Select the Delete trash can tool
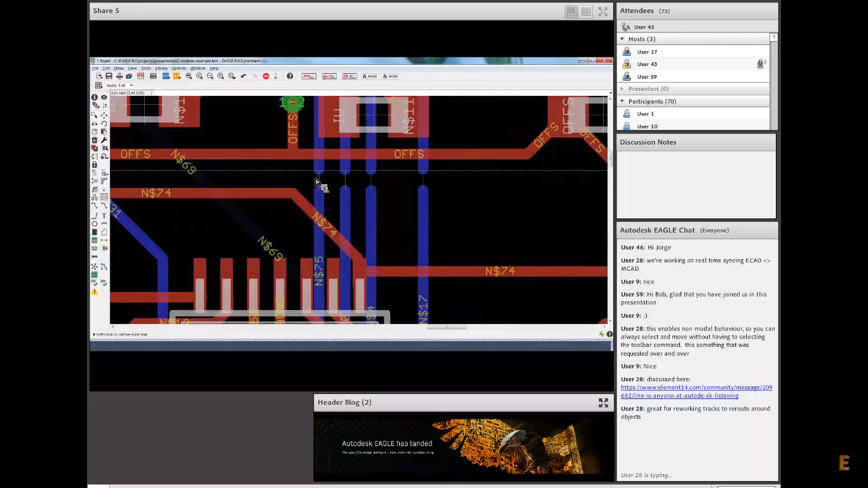The image size is (868, 488). (x=94, y=140)
